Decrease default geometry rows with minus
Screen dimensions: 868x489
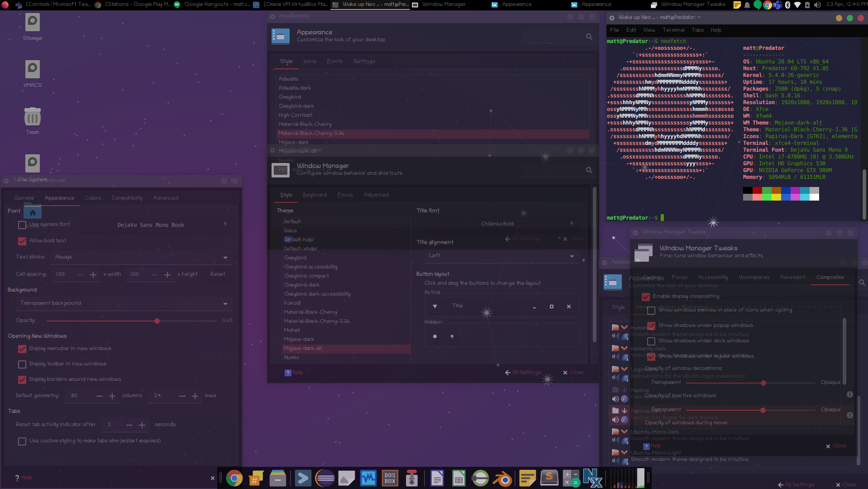point(182,396)
